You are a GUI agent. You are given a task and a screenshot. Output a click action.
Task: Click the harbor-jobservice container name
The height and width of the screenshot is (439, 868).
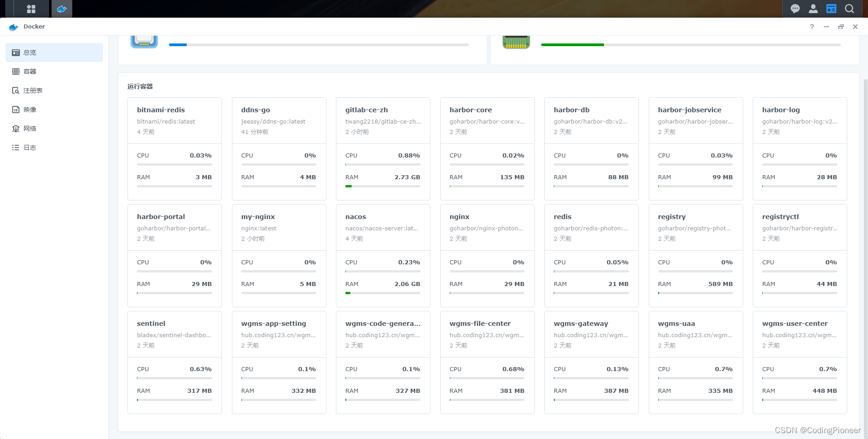point(689,110)
